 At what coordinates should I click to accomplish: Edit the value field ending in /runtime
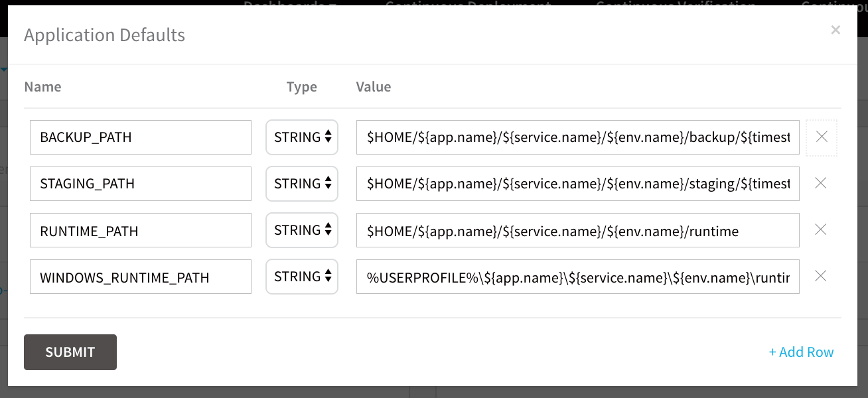pos(578,230)
